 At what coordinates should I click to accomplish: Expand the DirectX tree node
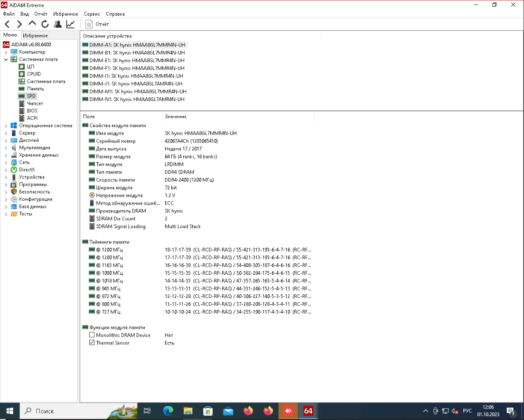point(6,170)
